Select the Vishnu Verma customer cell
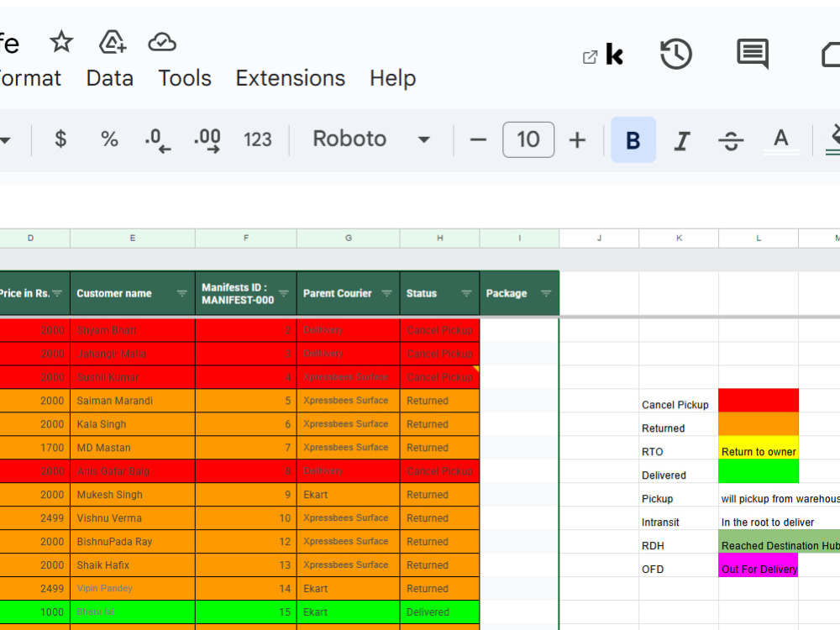Screen dimensions: 840x630 [133, 518]
